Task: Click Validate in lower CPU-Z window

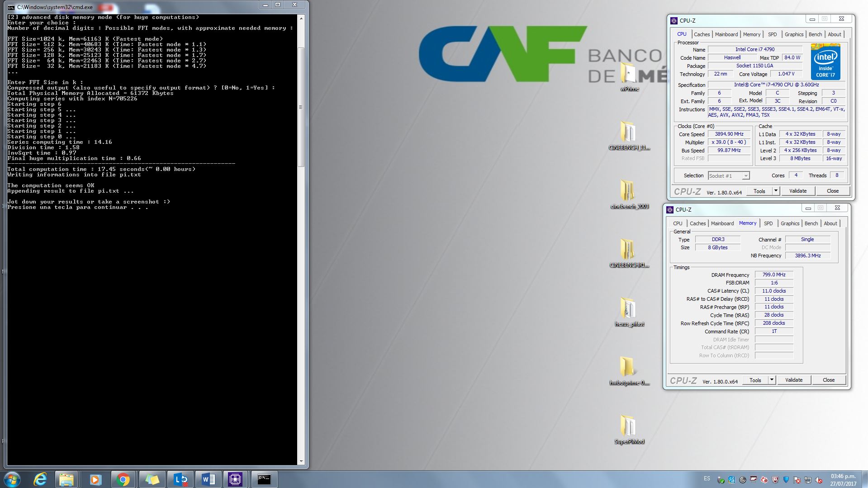Action: click(x=794, y=380)
